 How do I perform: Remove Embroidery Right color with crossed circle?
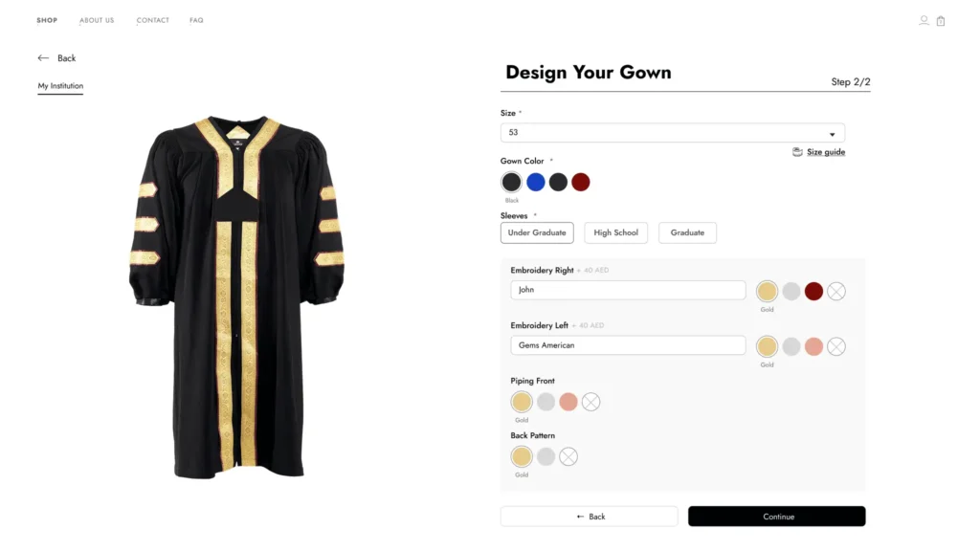836,291
